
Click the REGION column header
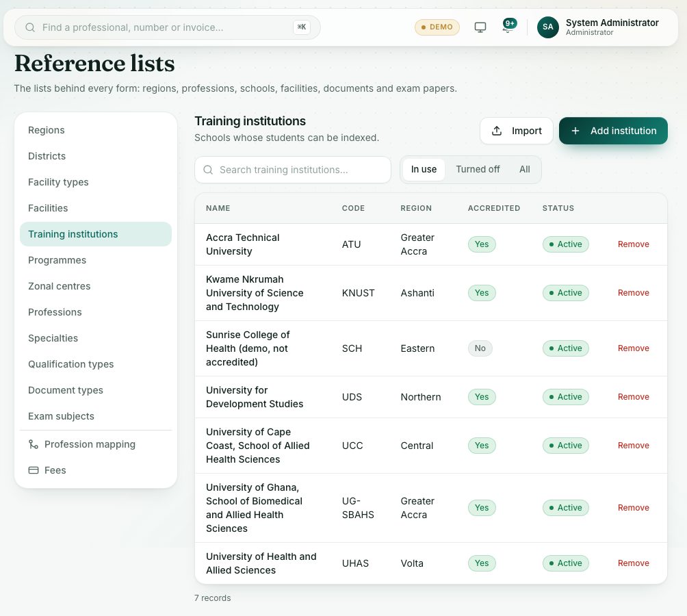416,208
